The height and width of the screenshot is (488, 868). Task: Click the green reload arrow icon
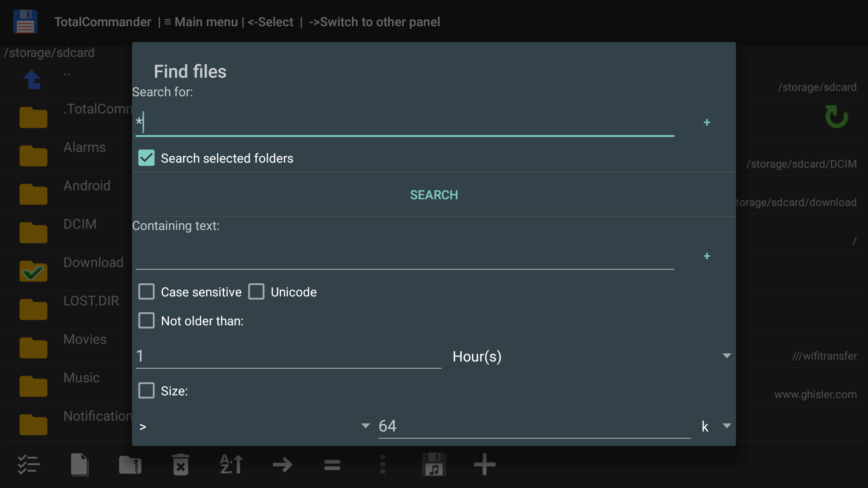click(836, 117)
